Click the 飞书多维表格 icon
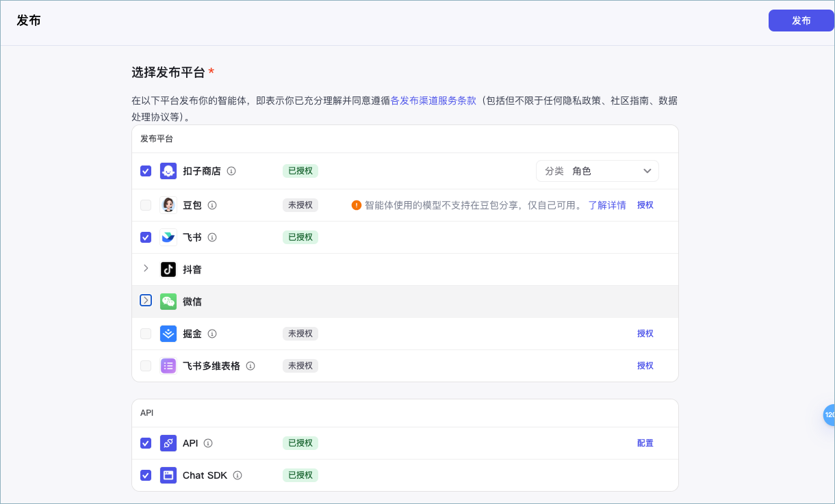Image resolution: width=835 pixels, height=504 pixels. 168,366
